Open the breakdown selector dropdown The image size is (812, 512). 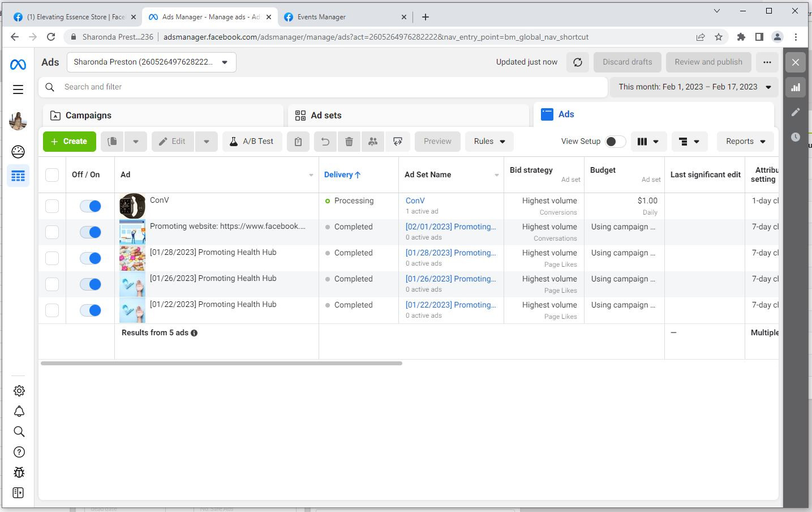(x=689, y=142)
